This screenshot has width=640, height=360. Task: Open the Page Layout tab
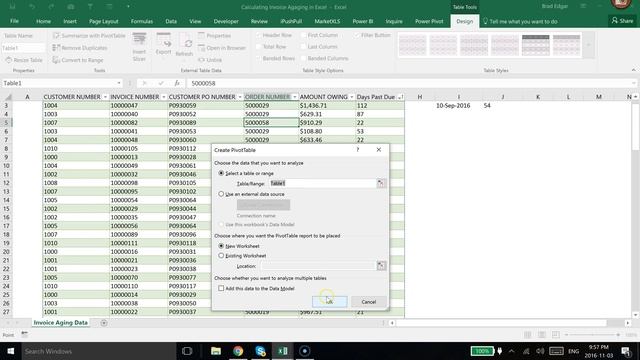coord(104,21)
